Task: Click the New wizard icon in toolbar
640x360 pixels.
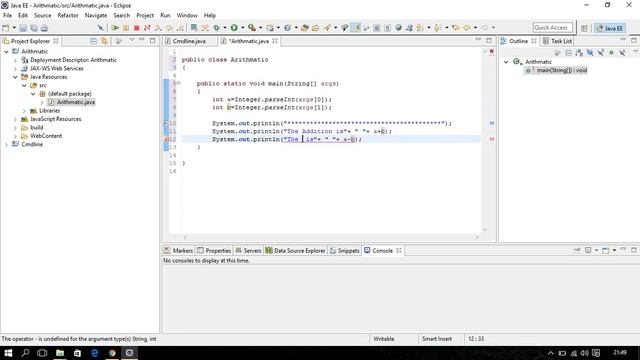Action: [6, 28]
